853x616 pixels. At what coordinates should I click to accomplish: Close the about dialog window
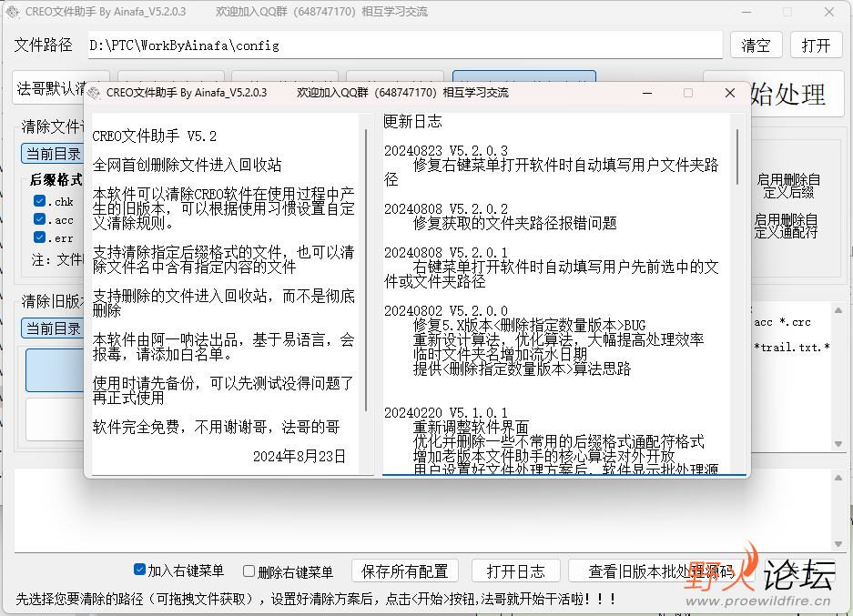click(x=730, y=93)
